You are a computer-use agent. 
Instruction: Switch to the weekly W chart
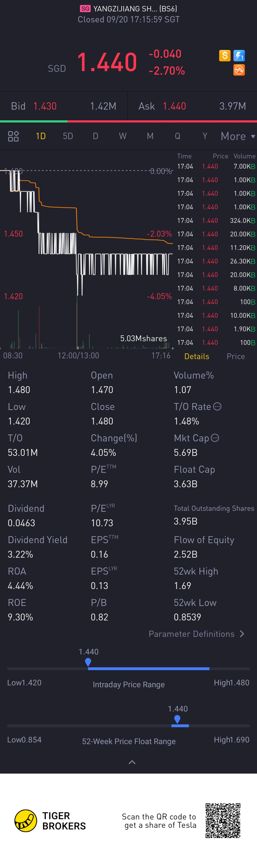point(123,136)
